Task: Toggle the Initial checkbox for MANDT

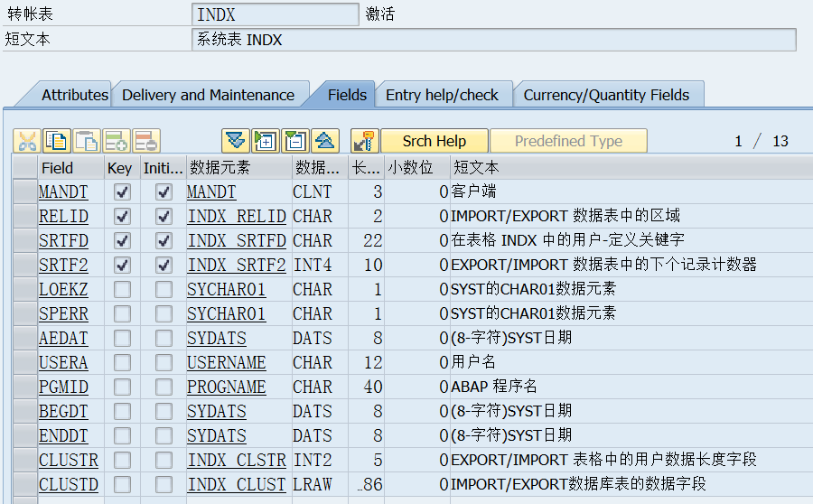Action: point(164,192)
